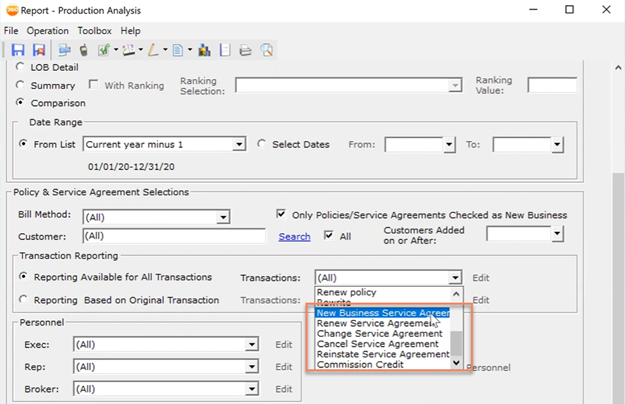Click the Transactions list scrollbar down arrow
Viewport: 625px width, 404px height.
point(456,364)
